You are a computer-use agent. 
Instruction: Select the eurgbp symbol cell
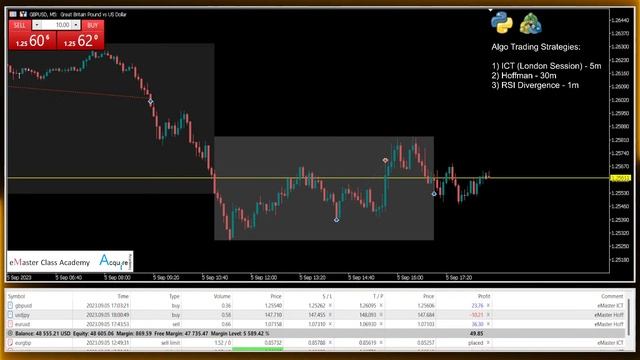pyautogui.click(x=23, y=343)
